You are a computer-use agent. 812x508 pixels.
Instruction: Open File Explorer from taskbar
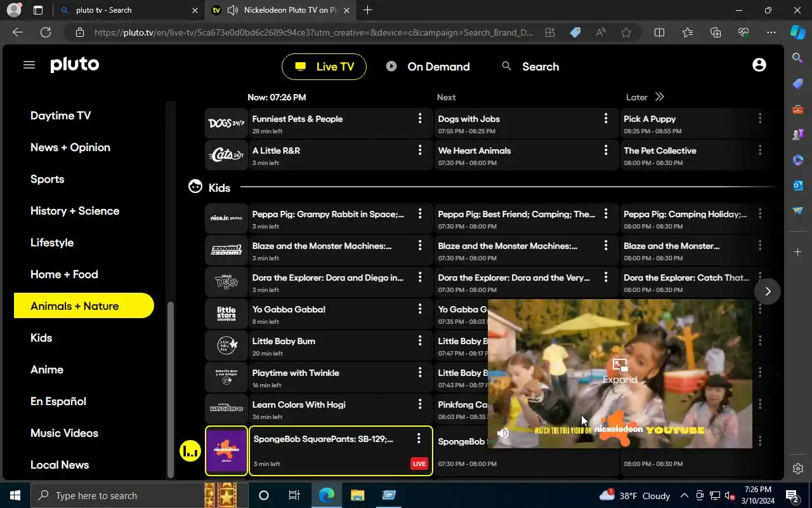(x=357, y=495)
